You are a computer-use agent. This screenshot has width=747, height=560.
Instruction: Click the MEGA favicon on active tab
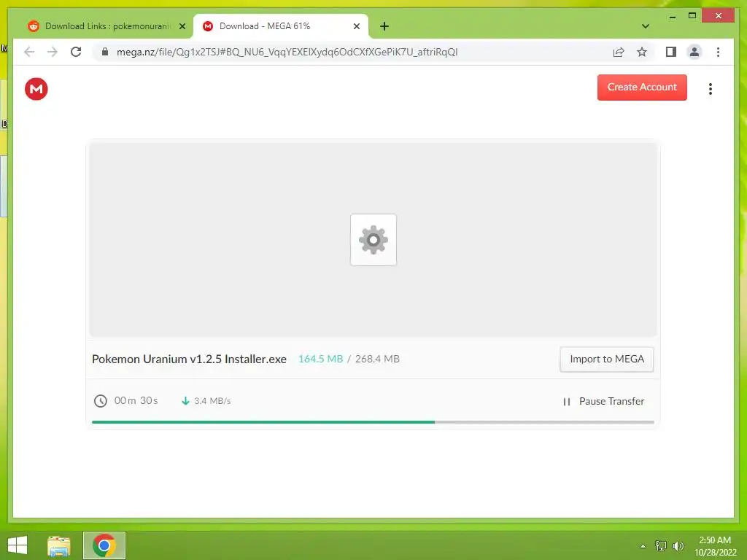click(x=208, y=26)
